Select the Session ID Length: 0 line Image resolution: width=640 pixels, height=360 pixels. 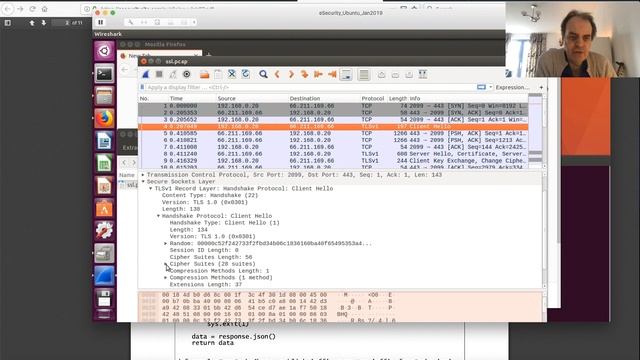[204, 250]
